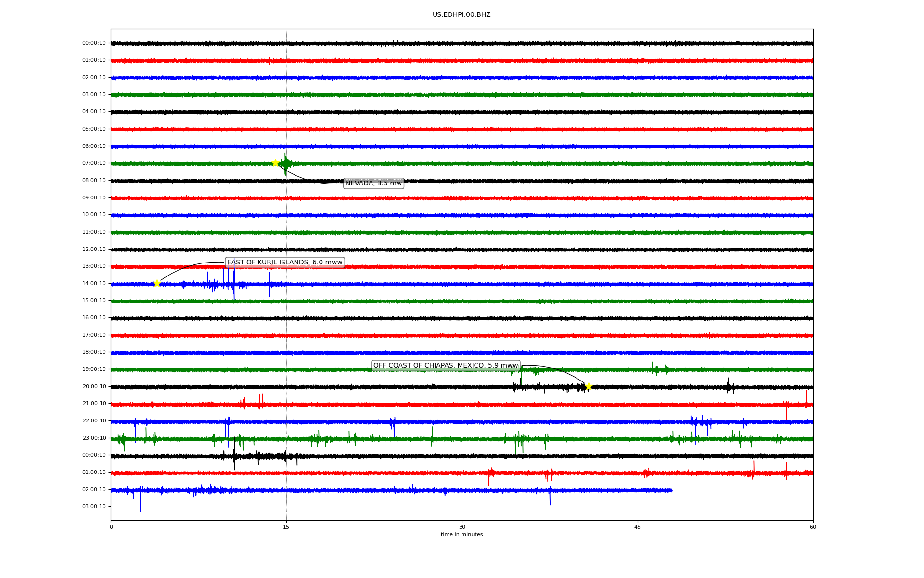The height and width of the screenshot is (578, 924).
Task: Click the 03:00:10 row label at bottom
Action: pyautogui.click(x=94, y=507)
